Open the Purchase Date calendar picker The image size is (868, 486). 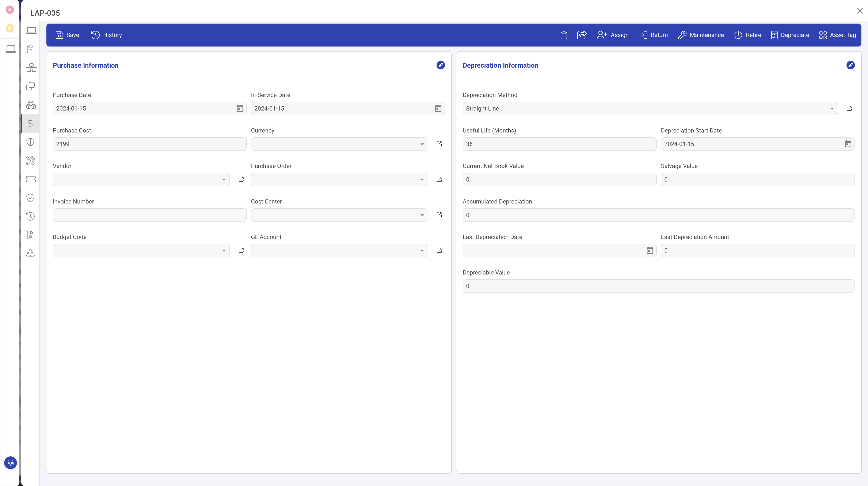pos(240,108)
